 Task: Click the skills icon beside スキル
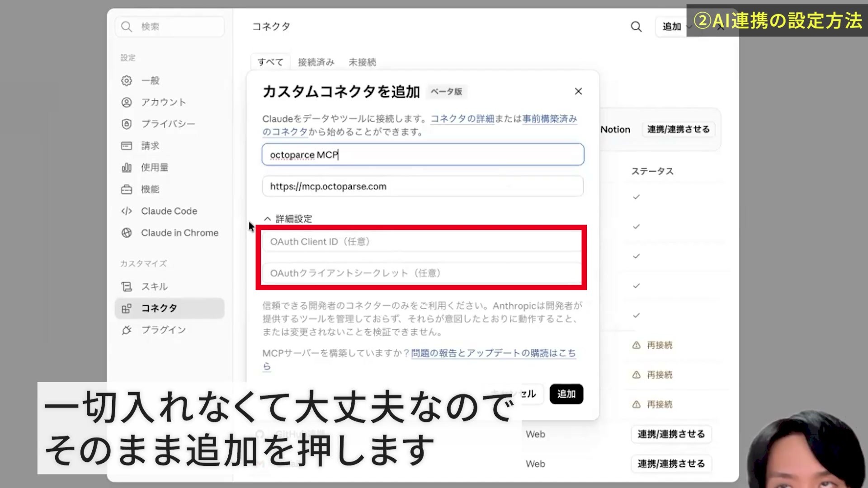[x=127, y=286]
